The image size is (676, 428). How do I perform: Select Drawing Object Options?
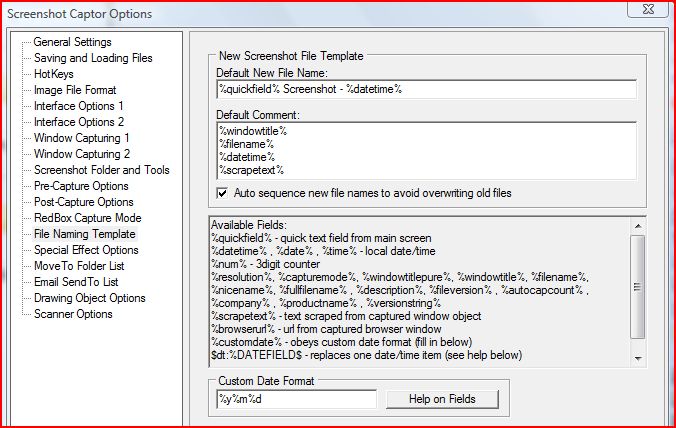tap(90, 298)
